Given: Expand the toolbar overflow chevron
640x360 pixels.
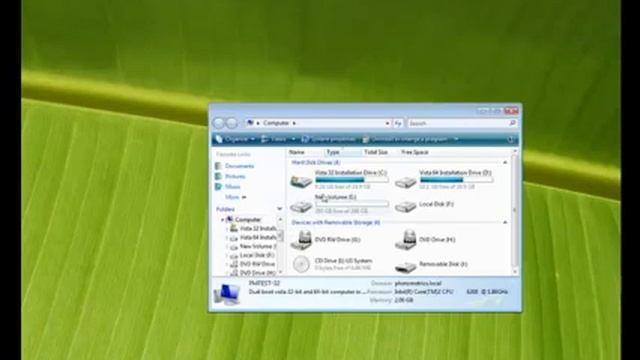Looking at the screenshot, I should tap(456, 140).
